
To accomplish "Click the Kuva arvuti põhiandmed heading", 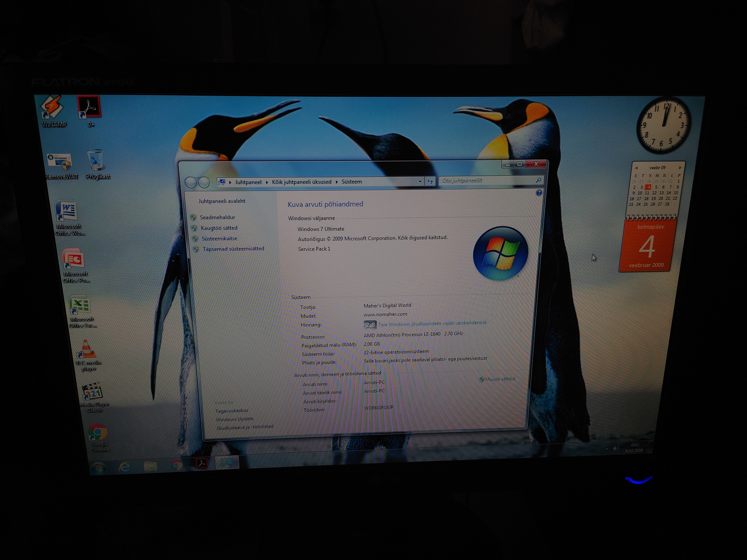I will [325, 204].
